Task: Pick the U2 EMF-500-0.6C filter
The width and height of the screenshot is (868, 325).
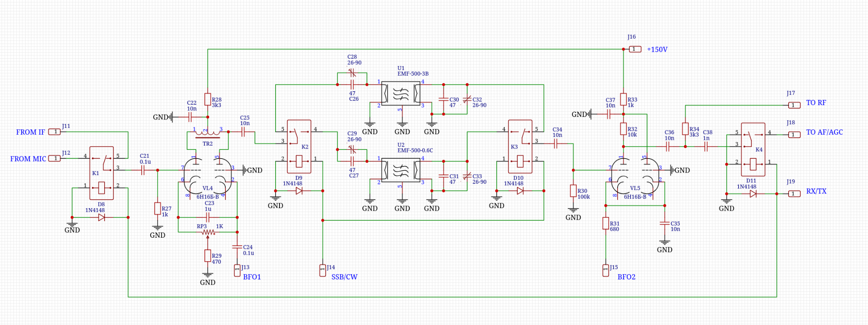Action: (x=401, y=170)
